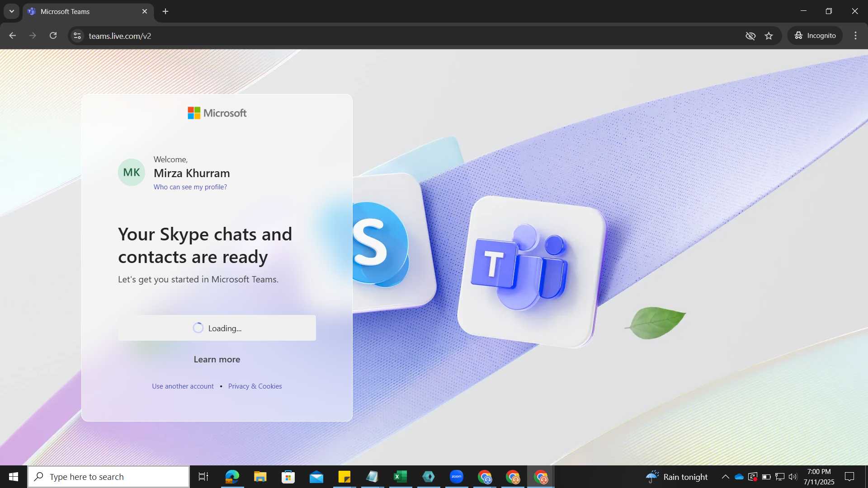Open volume control tray icon
This screenshot has width=868, height=488.
click(793, 477)
